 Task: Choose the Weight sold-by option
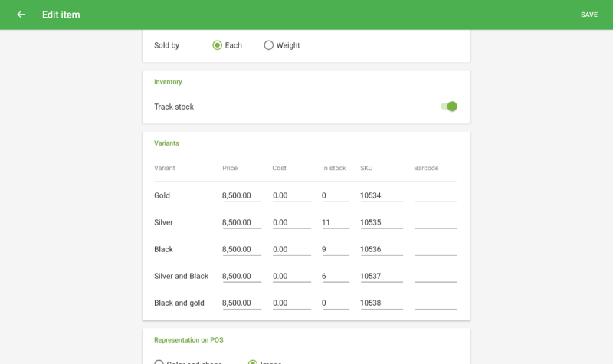(269, 45)
